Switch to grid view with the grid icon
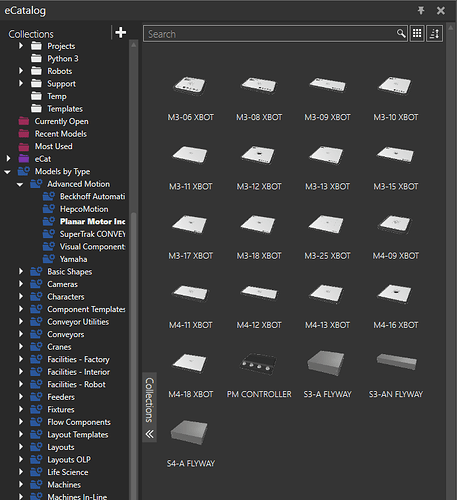The width and height of the screenshot is (457, 500). (x=417, y=33)
